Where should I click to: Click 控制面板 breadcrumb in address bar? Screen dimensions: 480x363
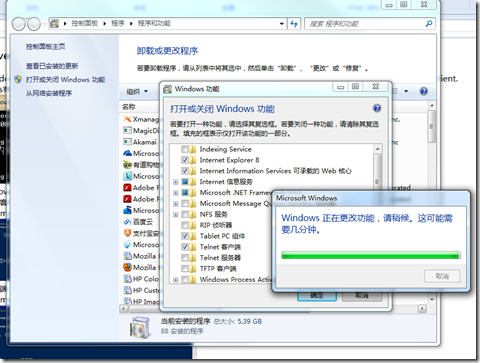(85, 23)
